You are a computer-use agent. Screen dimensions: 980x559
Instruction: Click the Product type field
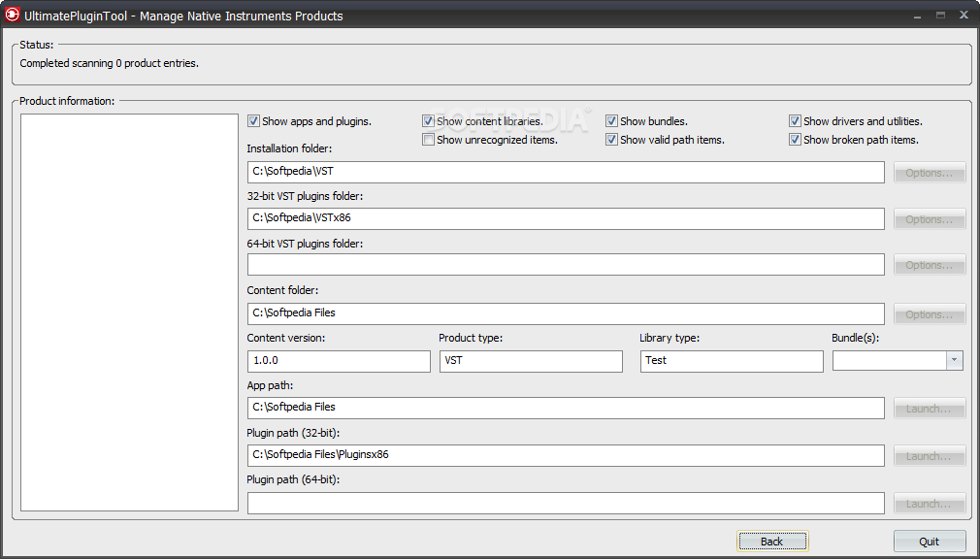531,361
